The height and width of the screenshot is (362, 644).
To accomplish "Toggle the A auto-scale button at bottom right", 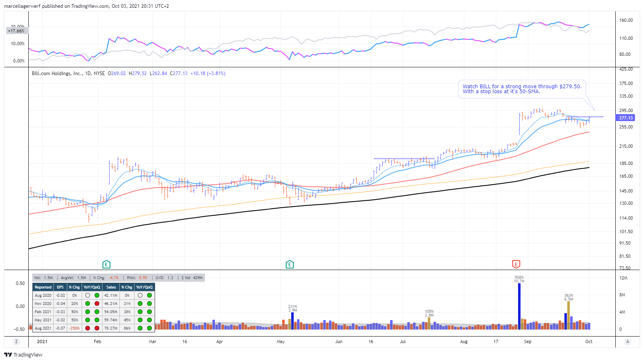I will 628,341.
